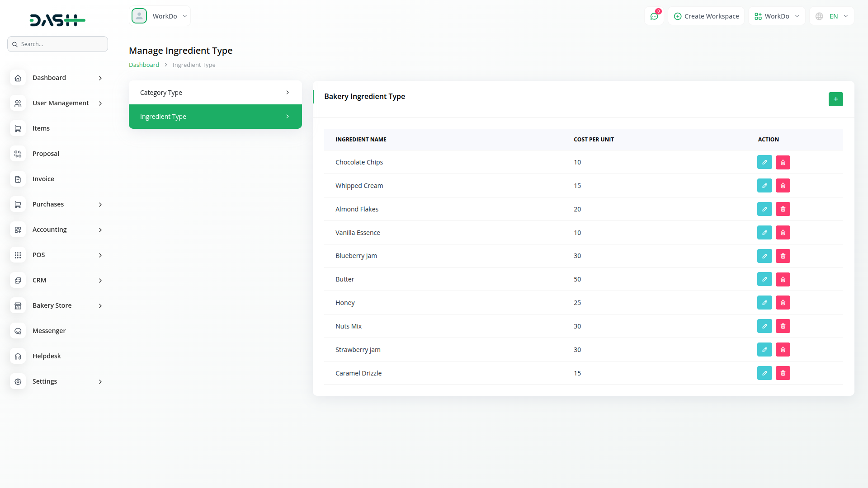Open the Helpdesk headset icon
The height and width of the screenshot is (488, 868).
click(x=18, y=356)
